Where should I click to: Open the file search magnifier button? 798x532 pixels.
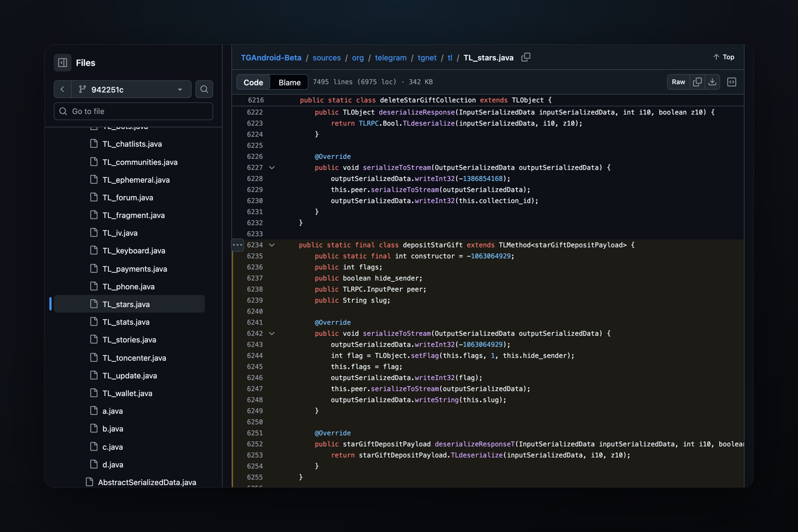(204, 89)
